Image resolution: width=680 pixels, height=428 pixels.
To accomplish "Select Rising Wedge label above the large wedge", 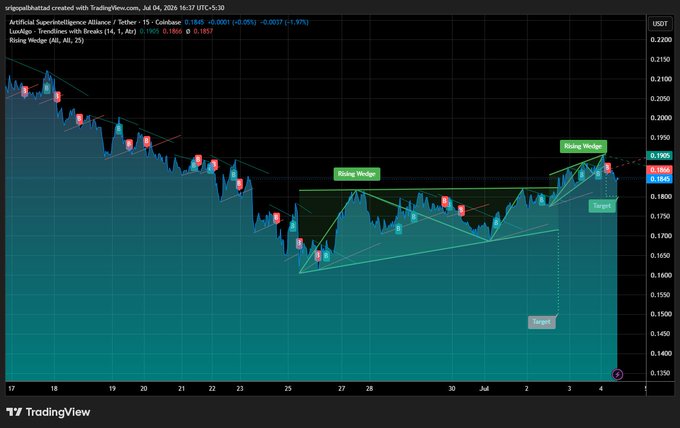I will [x=356, y=174].
